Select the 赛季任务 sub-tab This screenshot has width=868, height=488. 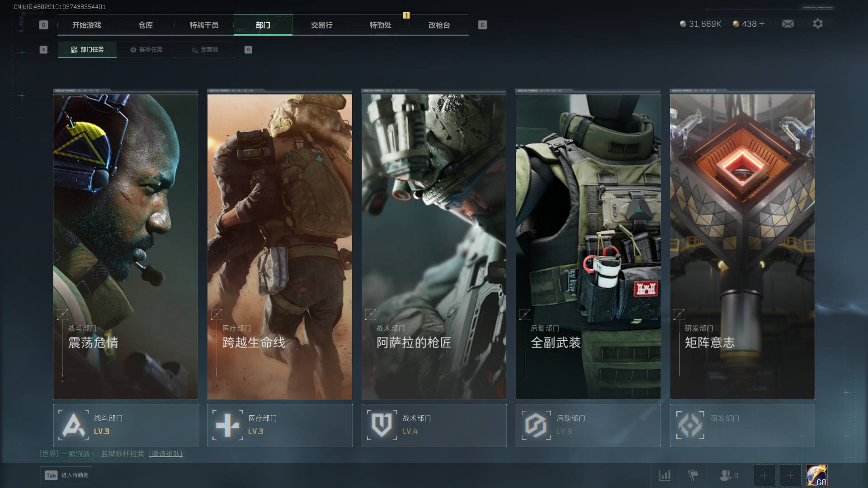pos(146,50)
